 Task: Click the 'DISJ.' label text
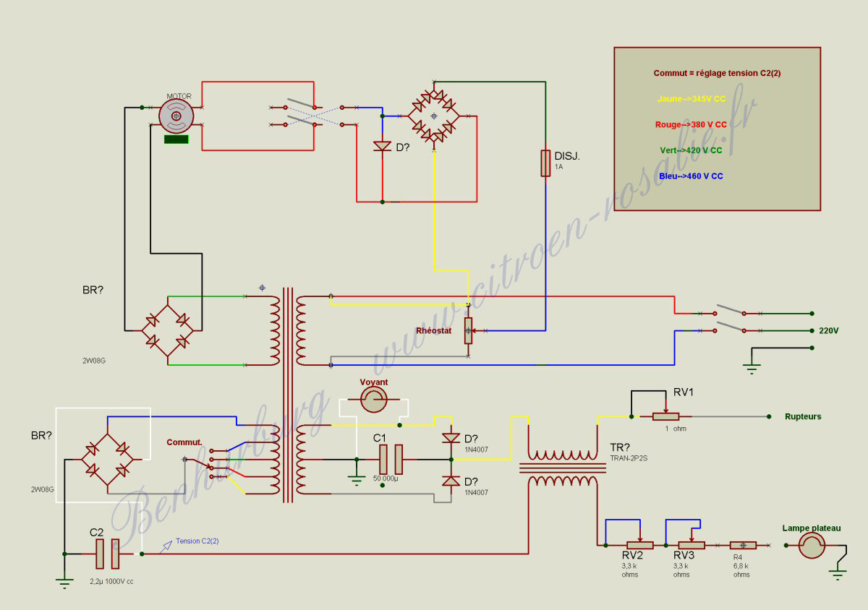[x=567, y=156]
